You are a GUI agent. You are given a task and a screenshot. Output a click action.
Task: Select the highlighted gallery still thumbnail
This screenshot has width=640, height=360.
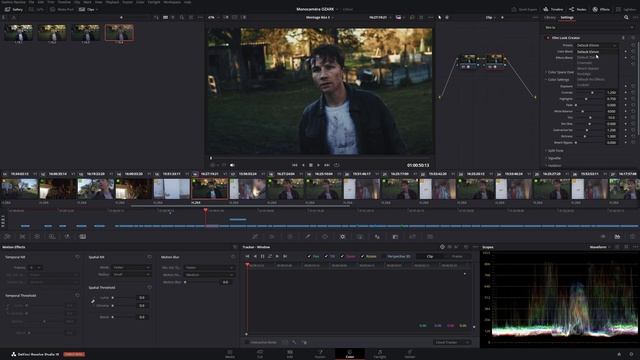point(119,32)
